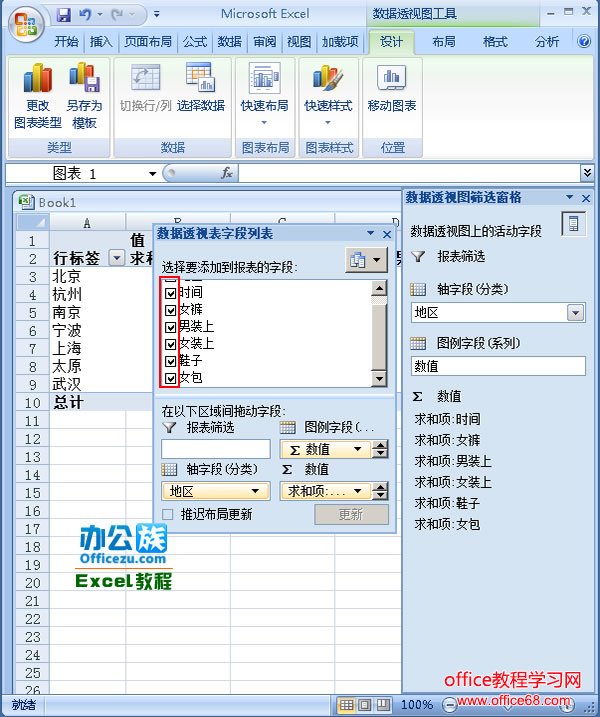Viewport: 600px width, 717px height.
Task: Click the 更新 button
Action: [351, 514]
